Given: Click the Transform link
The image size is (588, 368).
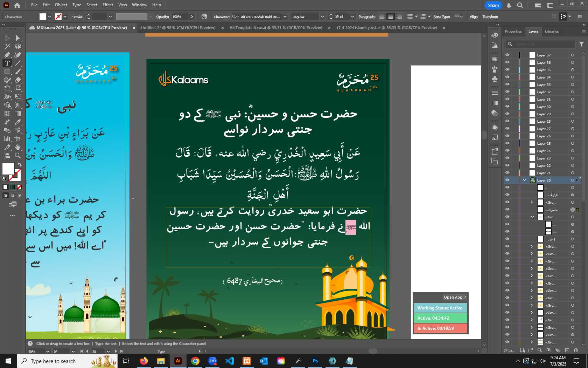Looking at the screenshot, I should [490, 17].
